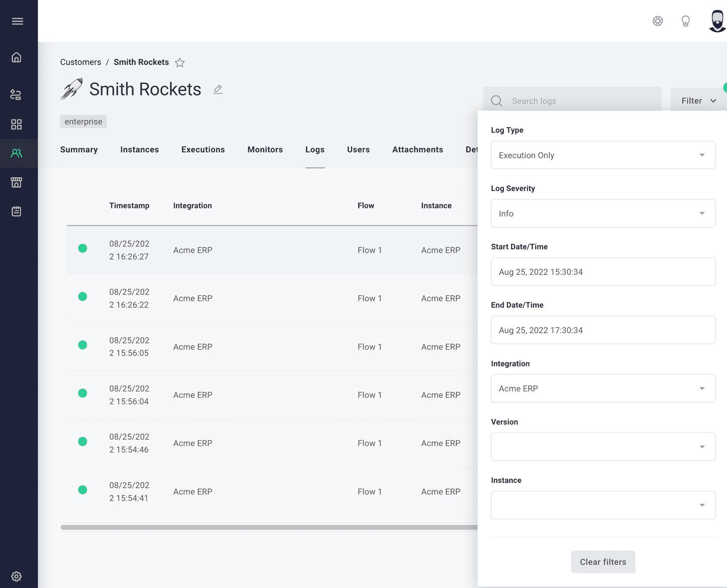Click status dot of 15:54:41 log row

coord(82,490)
